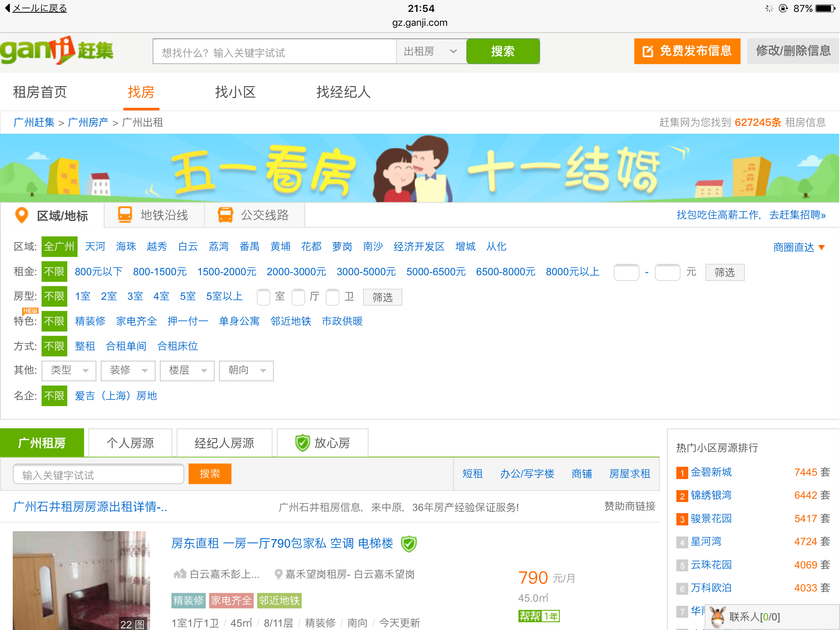The image size is (840, 630).
Task: Tap the back arrow to return to Mail
Action: (x=7, y=8)
